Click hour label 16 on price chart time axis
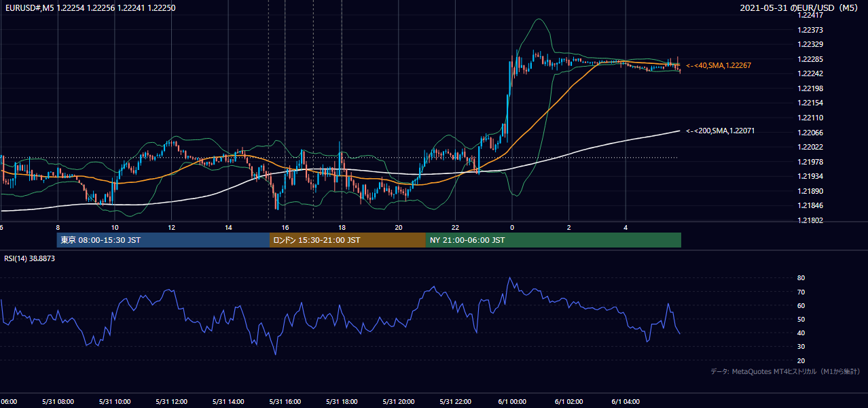This screenshot has height=408, width=868. tap(285, 228)
